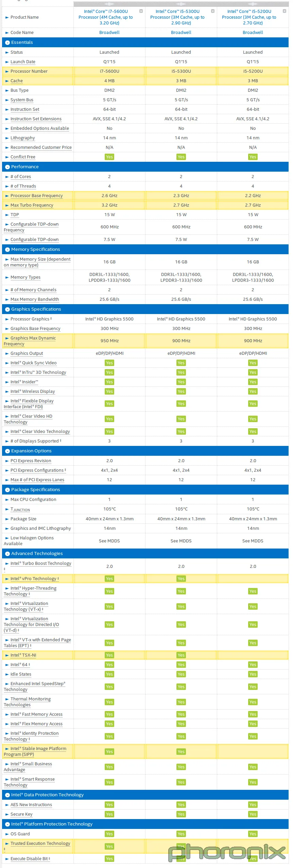Click the arrow icon beside Max Memory Bandwidth
The width and height of the screenshot is (293, 868).
pyautogui.click(x=7, y=299)
